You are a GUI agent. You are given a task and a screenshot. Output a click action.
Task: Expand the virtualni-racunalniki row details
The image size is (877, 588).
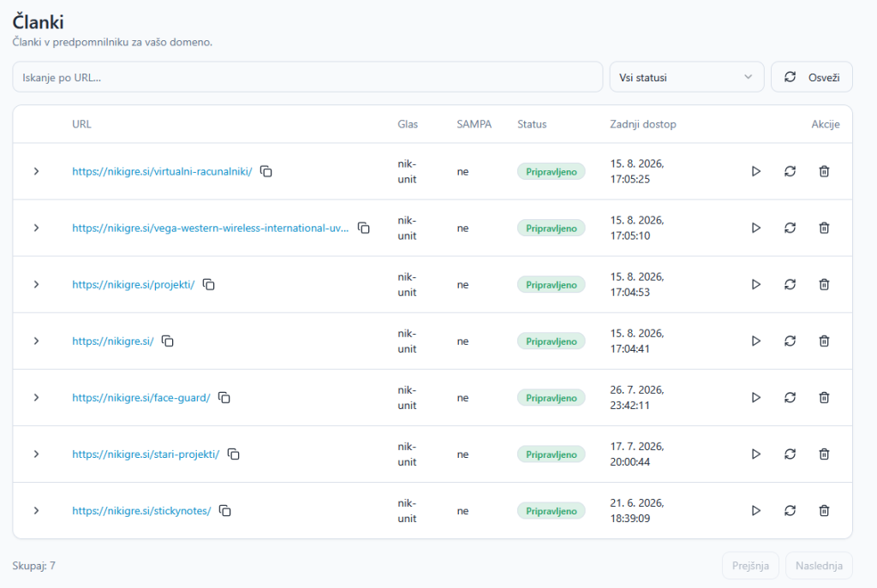(36, 171)
